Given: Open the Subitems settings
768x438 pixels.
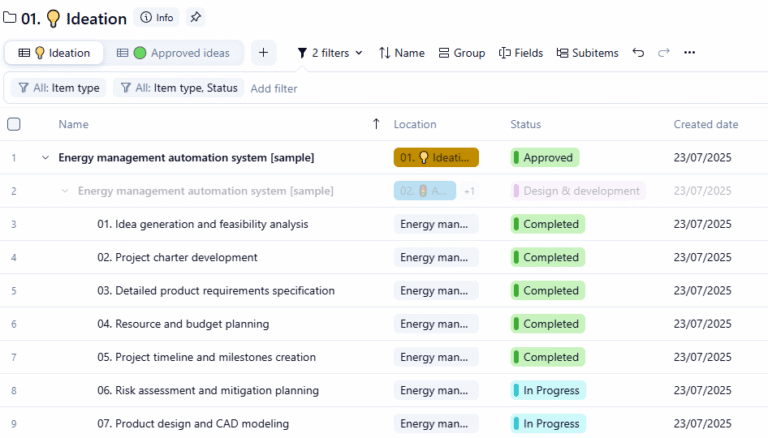Looking at the screenshot, I should (587, 53).
